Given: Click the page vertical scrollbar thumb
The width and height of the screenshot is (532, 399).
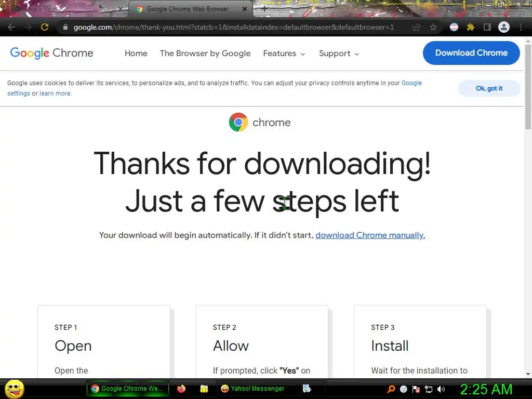Looking at the screenshot, I should coord(528,87).
